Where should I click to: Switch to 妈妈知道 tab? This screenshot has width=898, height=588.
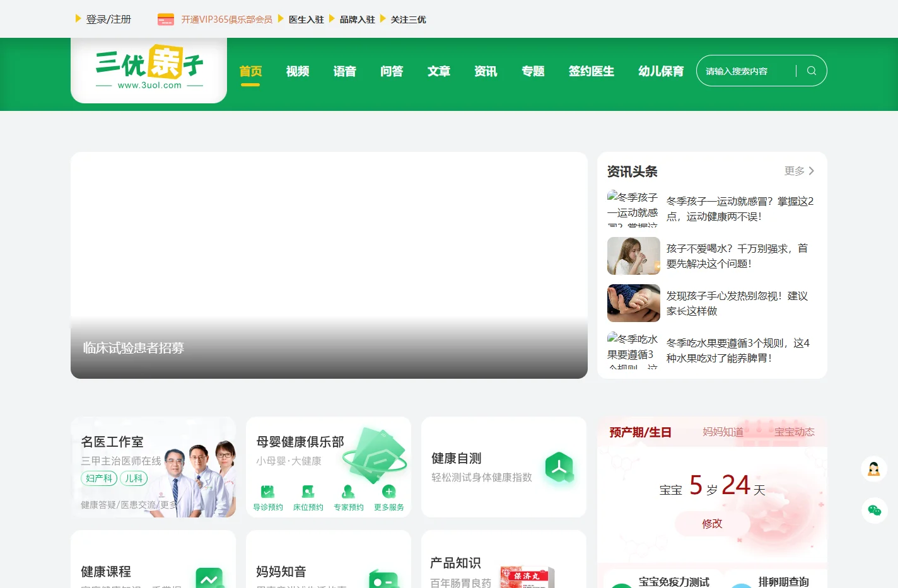723,432
